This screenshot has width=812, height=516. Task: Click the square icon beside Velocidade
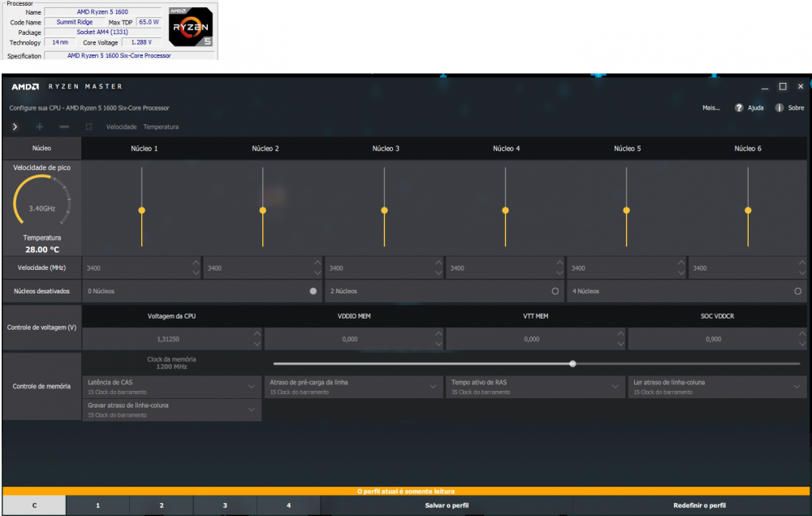point(89,127)
